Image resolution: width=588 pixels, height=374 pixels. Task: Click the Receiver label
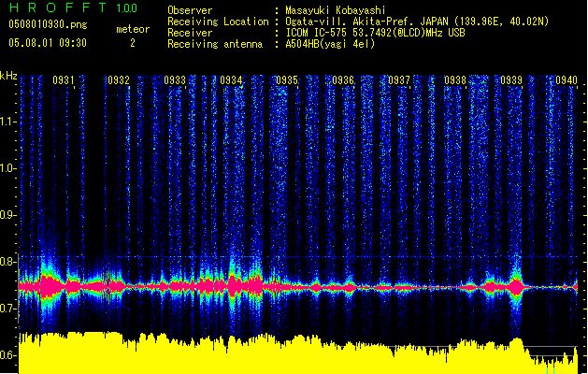pyautogui.click(x=190, y=33)
